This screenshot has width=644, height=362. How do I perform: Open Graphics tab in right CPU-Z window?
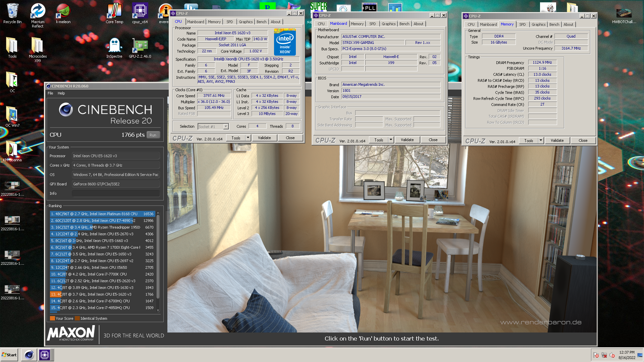tap(539, 24)
